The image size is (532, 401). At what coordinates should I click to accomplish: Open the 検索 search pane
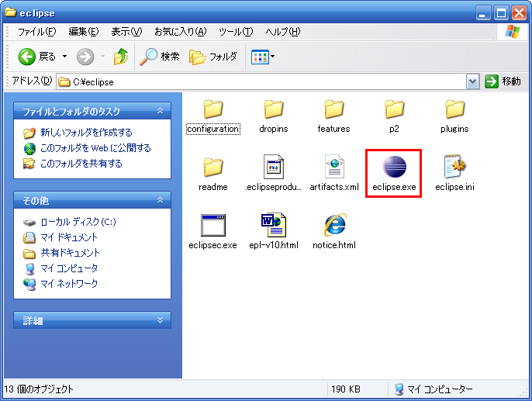160,57
